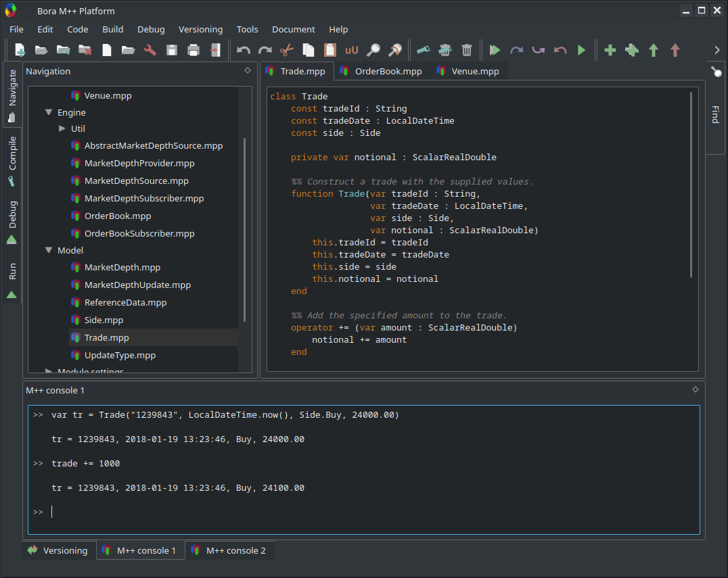
Task: Click the red step-out arrow icon
Action: coord(560,50)
